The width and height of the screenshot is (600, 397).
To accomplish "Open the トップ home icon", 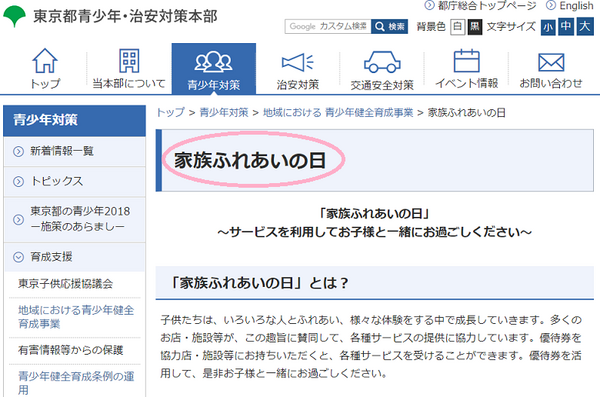I will tap(45, 60).
